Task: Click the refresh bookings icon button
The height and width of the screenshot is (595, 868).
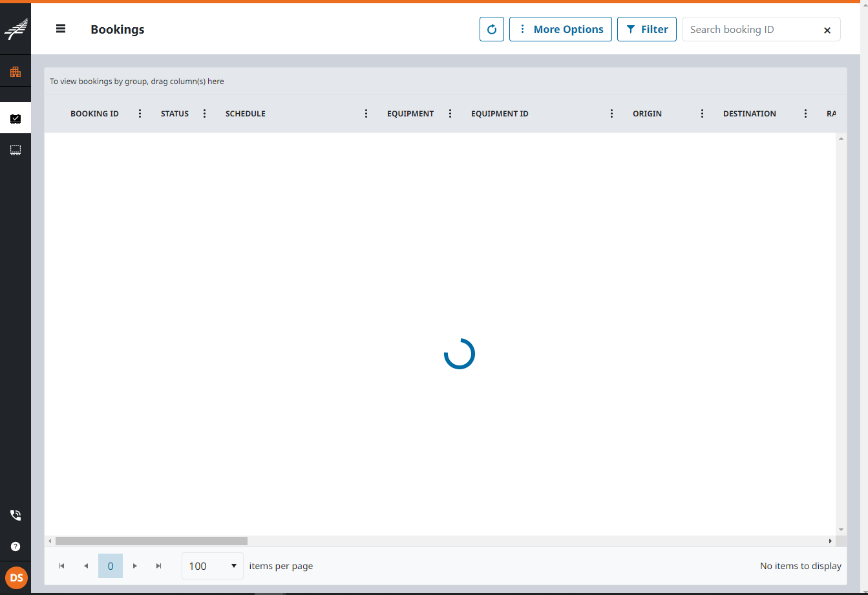Action: [491, 29]
